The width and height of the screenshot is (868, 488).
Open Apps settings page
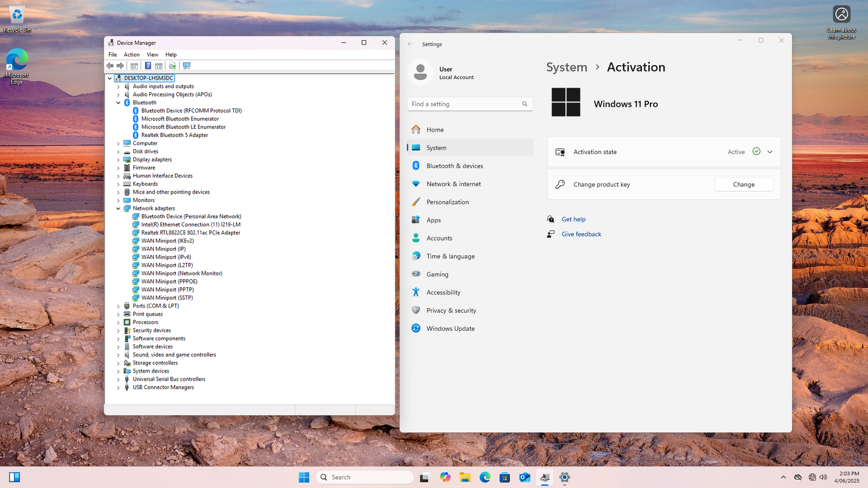(470, 220)
